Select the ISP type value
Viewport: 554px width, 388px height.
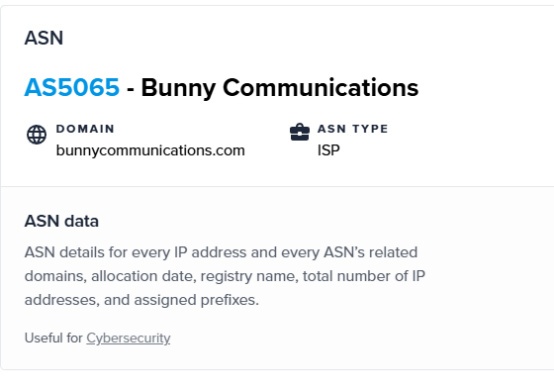click(329, 150)
